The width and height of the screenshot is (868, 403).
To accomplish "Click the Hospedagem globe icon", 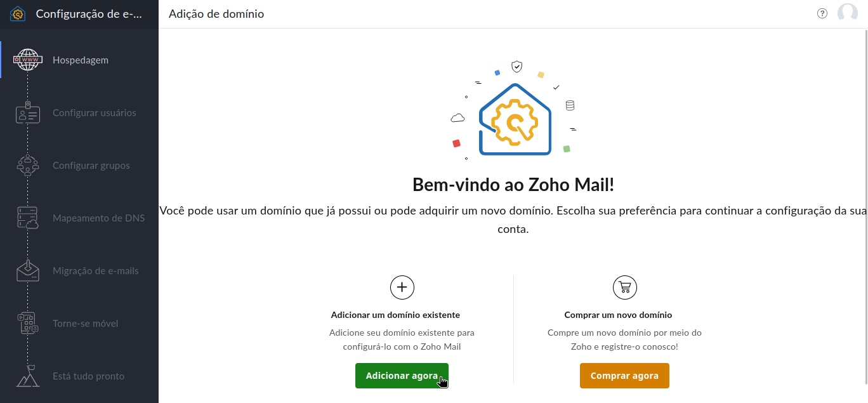I will pyautogui.click(x=28, y=60).
